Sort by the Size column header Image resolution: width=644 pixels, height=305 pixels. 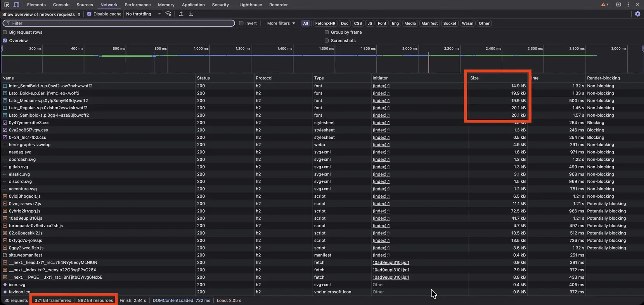coord(498,78)
